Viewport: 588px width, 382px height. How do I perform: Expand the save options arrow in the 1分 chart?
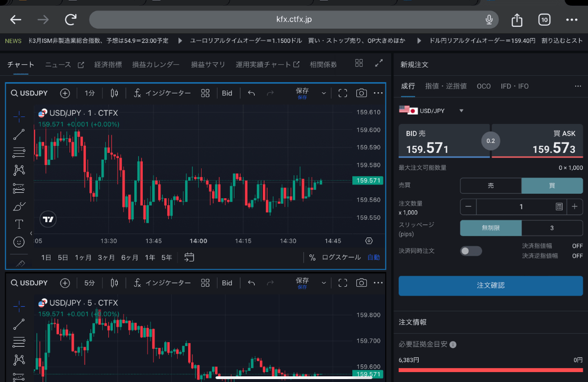pyautogui.click(x=323, y=93)
